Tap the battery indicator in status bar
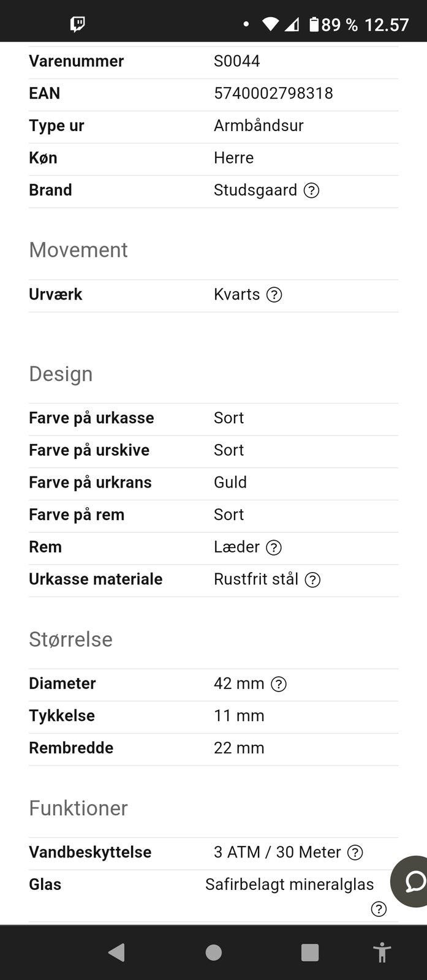Image resolution: width=427 pixels, height=980 pixels. tap(314, 24)
